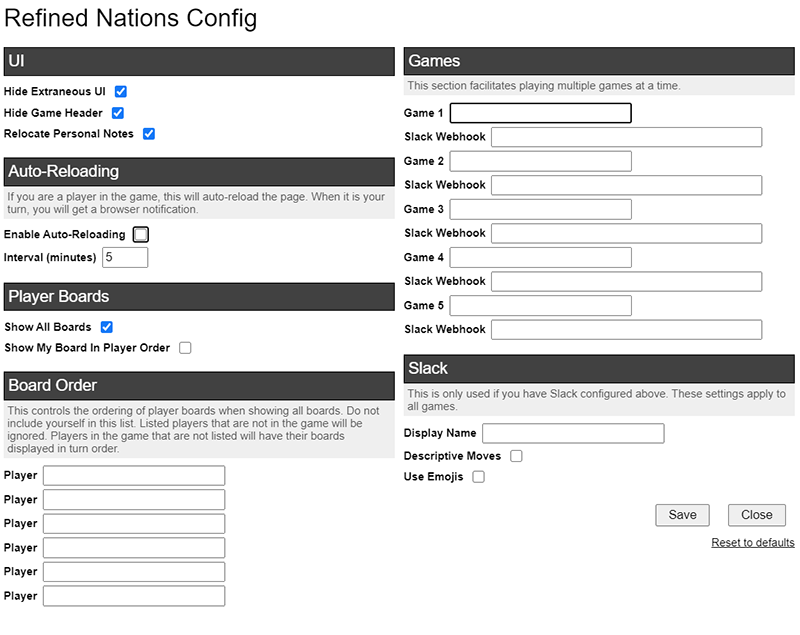Click the first Player input field

coord(134,475)
